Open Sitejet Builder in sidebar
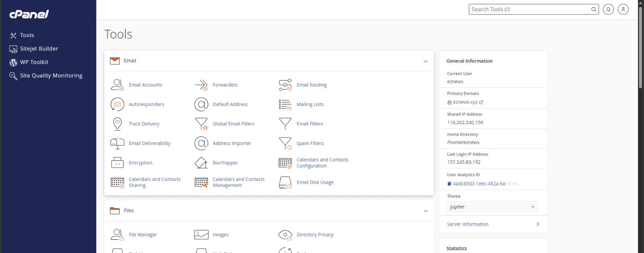644x253 pixels. coord(39,49)
